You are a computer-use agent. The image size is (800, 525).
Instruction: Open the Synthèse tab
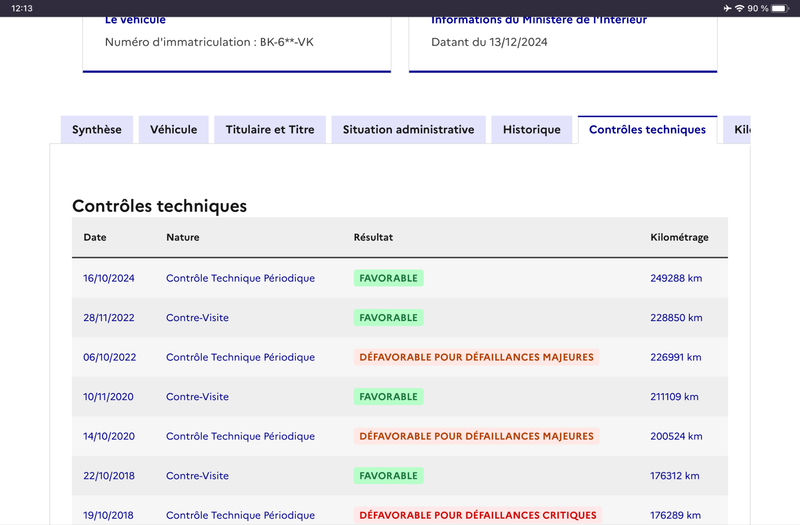click(97, 130)
